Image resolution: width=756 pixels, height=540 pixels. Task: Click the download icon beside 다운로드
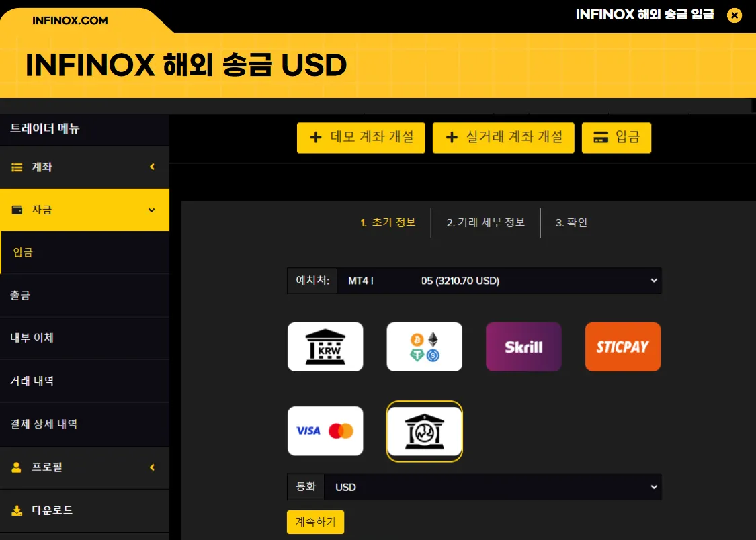click(17, 510)
